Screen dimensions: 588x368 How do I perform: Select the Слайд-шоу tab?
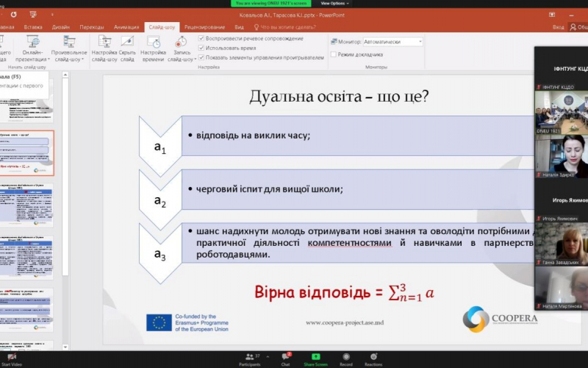(x=162, y=27)
